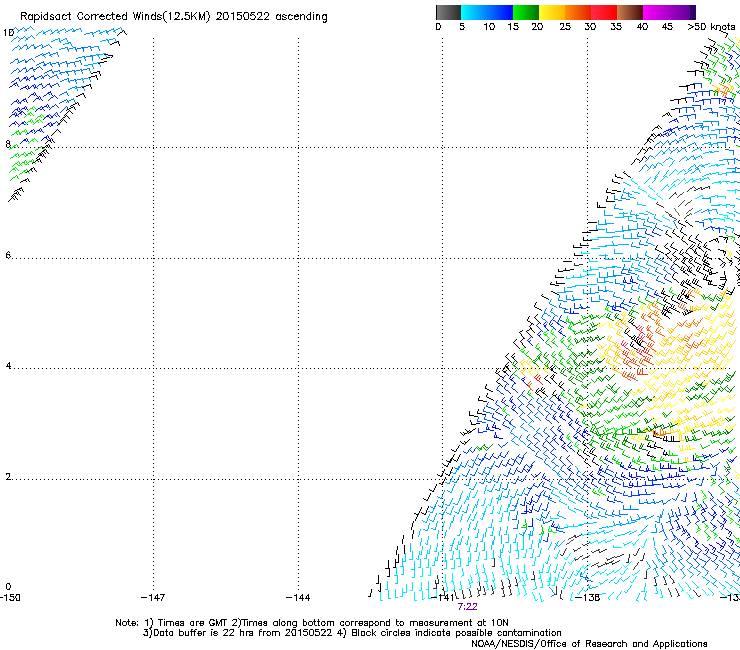Viewport: 740px width, 650px height.
Task: Click the latitude axis label '8'
Action: point(8,144)
